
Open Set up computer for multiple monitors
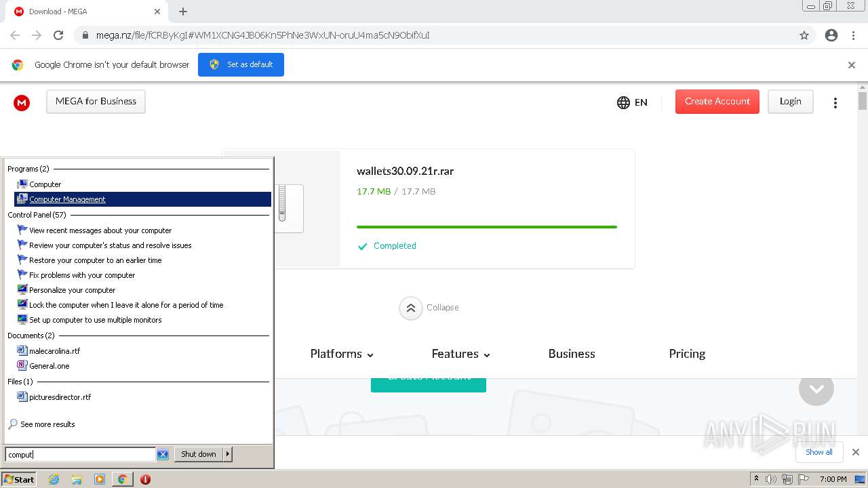click(x=142, y=320)
